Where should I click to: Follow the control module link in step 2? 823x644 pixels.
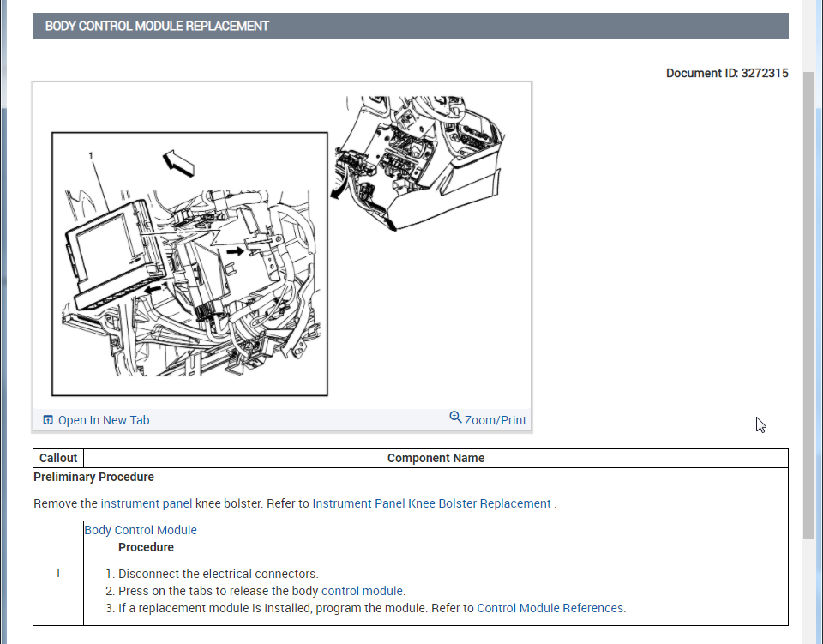coord(362,591)
